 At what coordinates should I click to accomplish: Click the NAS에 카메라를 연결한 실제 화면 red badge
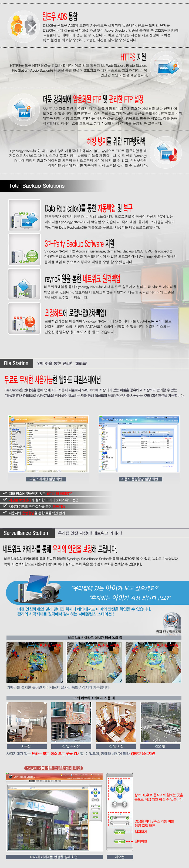53,768
